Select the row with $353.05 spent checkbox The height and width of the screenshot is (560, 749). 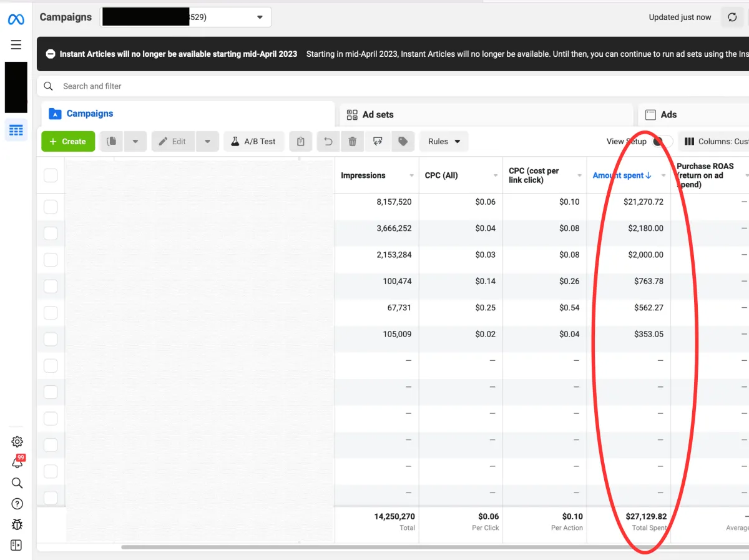point(51,339)
